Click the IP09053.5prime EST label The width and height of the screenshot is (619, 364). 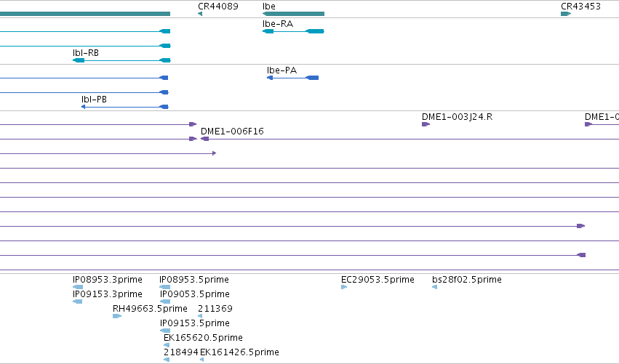[195, 294]
